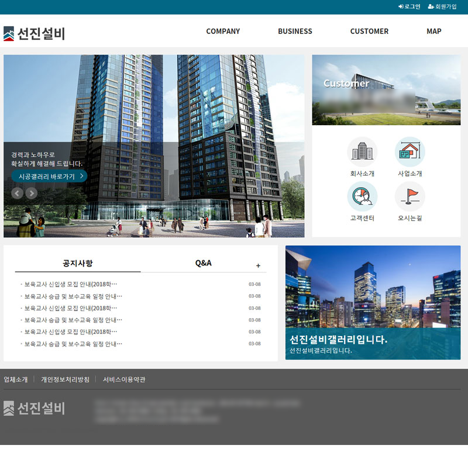Go to previous slide arrow
468x476 pixels.
[18, 193]
